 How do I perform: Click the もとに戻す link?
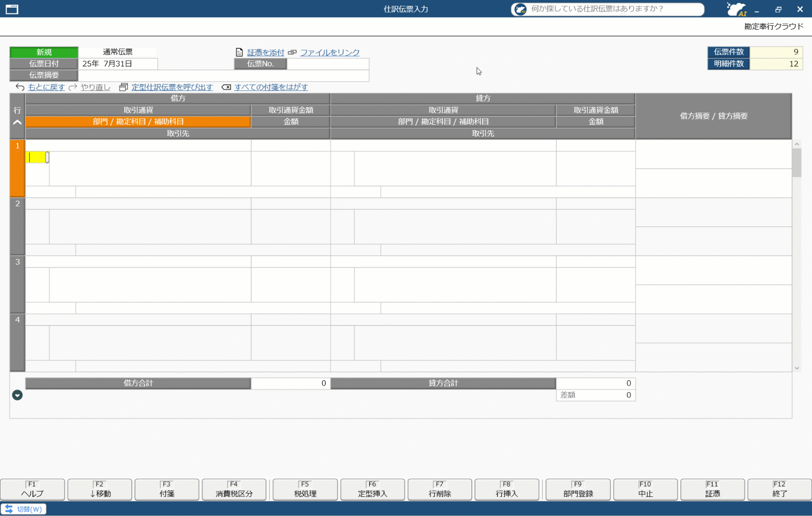46,87
